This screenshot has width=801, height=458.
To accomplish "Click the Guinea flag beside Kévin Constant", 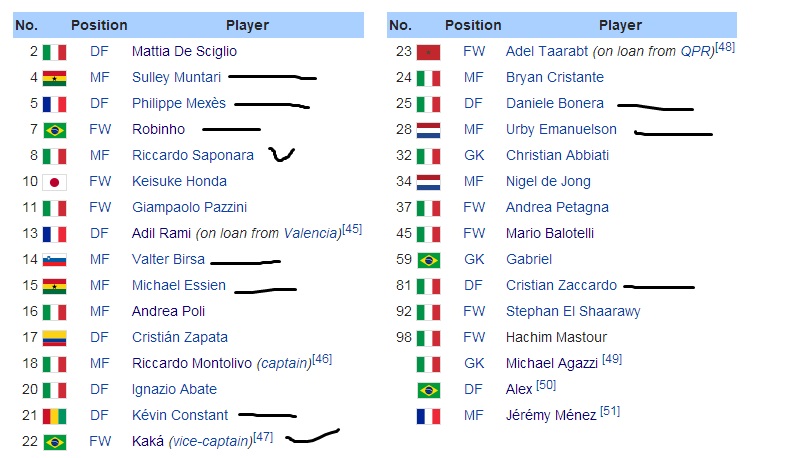I will [54, 416].
